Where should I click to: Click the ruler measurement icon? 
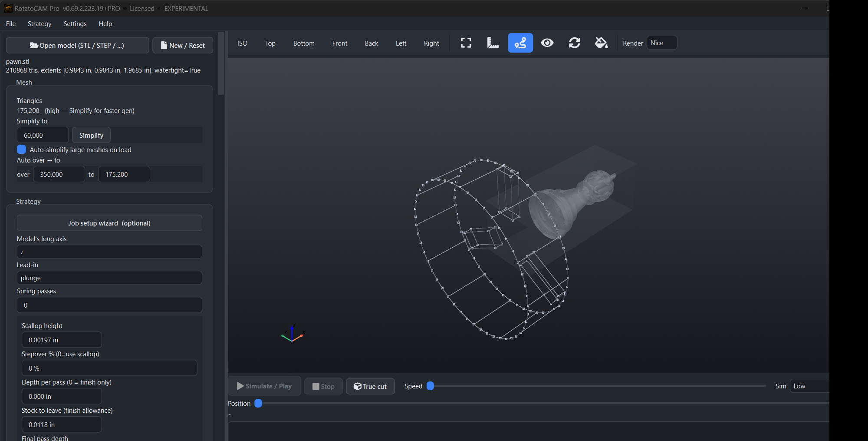[x=493, y=43]
